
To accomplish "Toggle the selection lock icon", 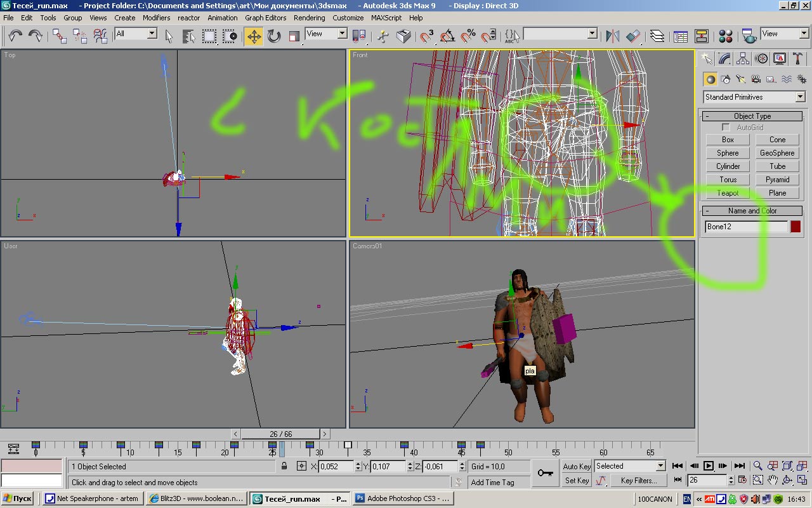I will click(284, 466).
